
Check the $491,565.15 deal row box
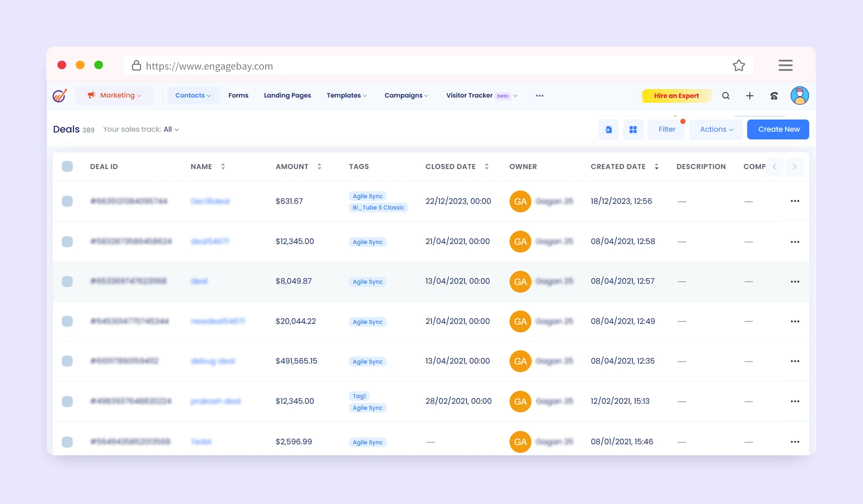click(67, 361)
